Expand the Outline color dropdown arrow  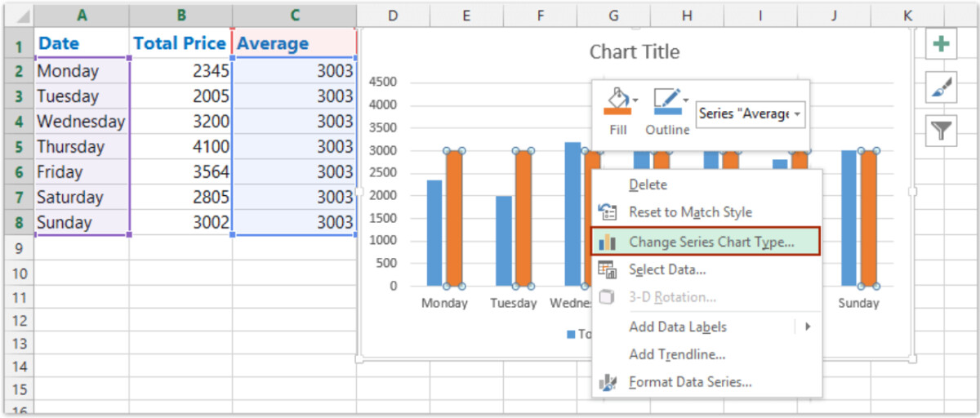684,100
